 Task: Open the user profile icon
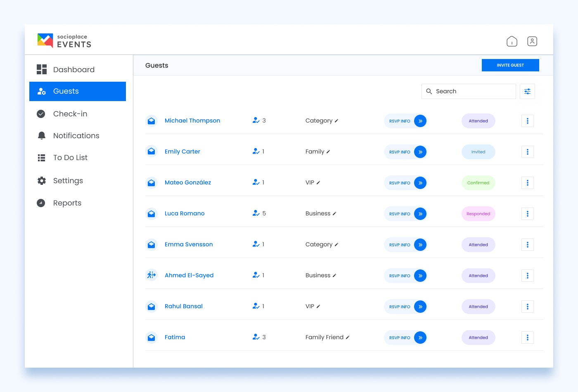coord(532,41)
